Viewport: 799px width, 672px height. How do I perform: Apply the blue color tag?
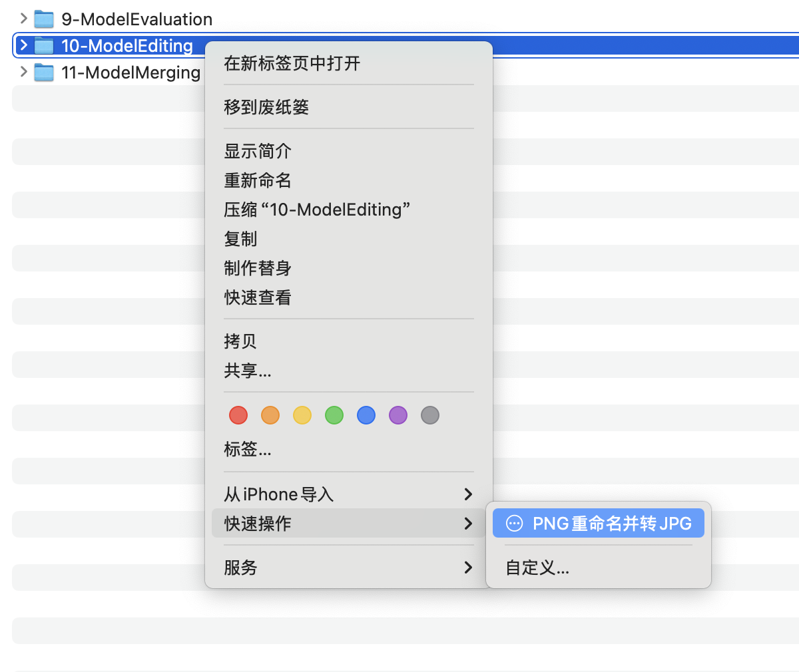[366, 415]
